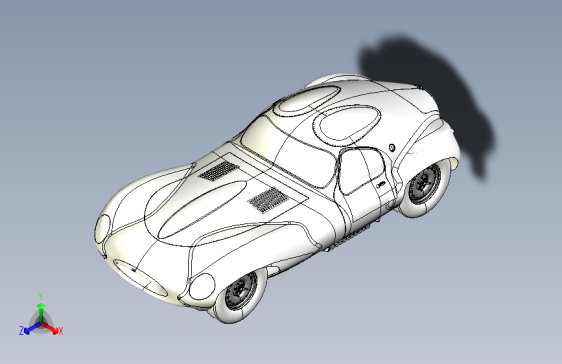The width and height of the screenshot is (562, 364).
Task: Select the central hood bulge
Action: [203, 210]
